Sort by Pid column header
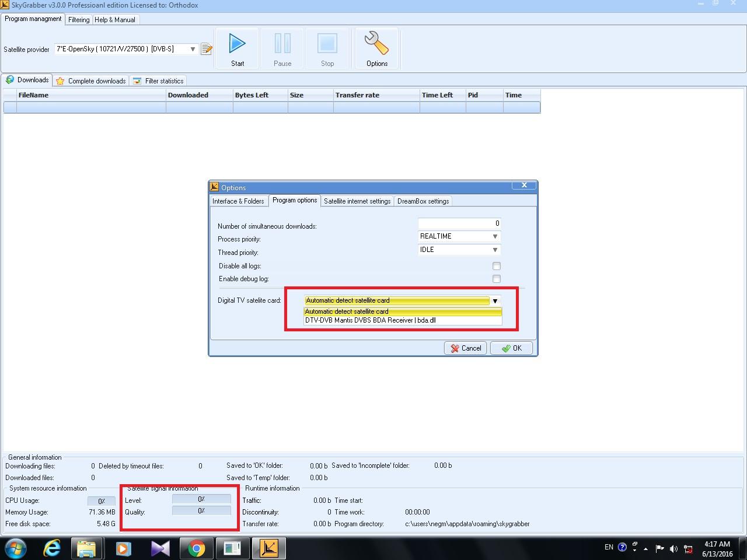 pos(484,95)
